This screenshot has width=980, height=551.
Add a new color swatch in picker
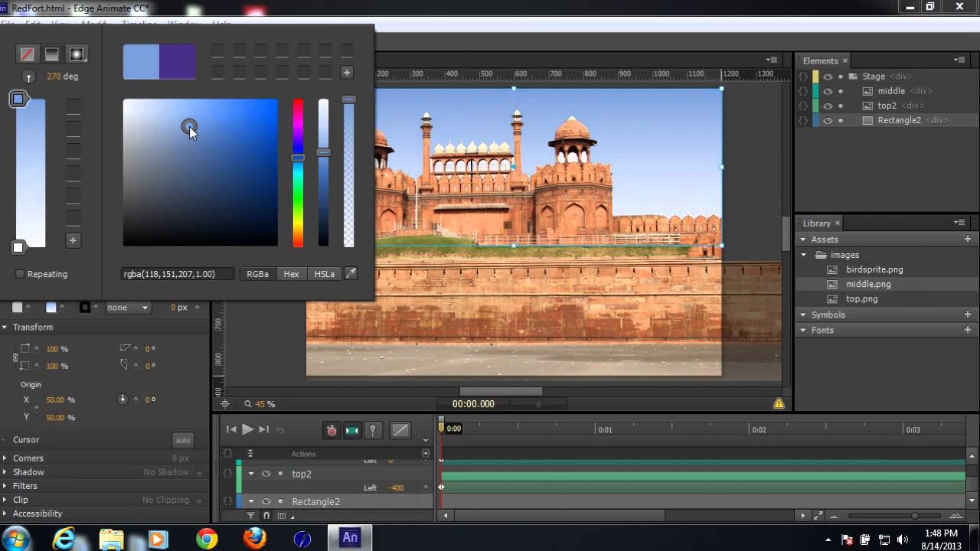[347, 73]
